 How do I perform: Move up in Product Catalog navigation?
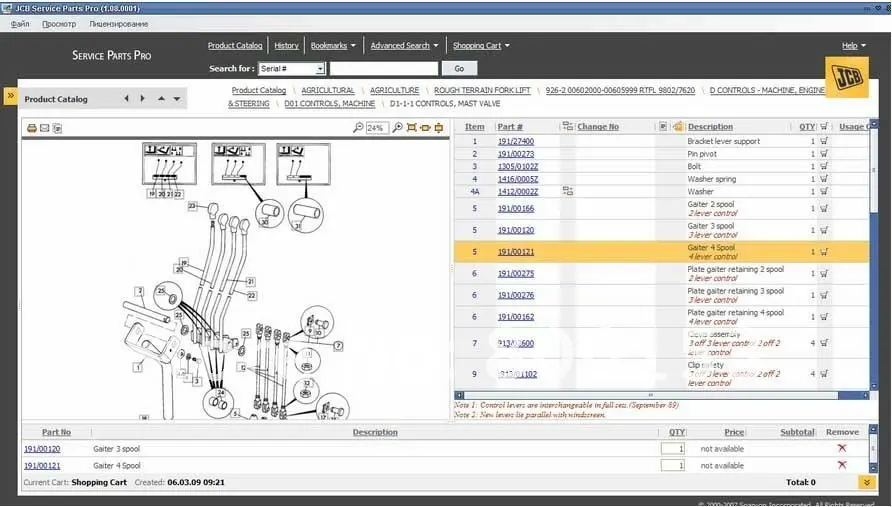(x=162, y=98)
